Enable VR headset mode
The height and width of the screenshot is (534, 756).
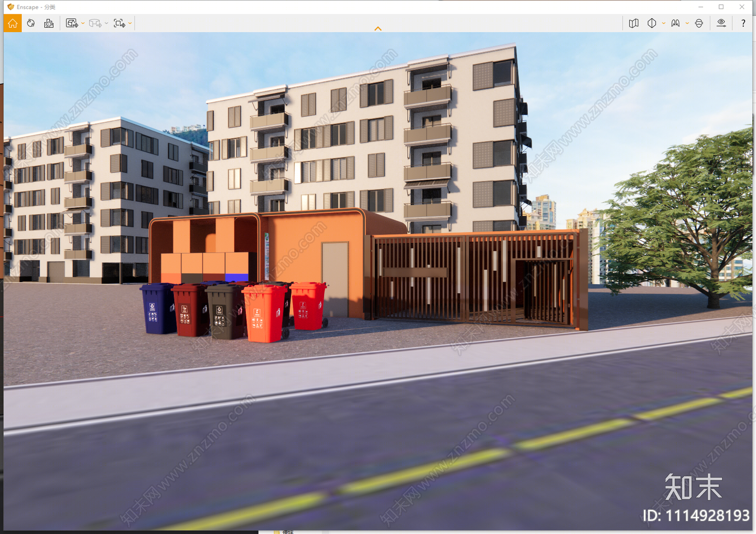699,23
